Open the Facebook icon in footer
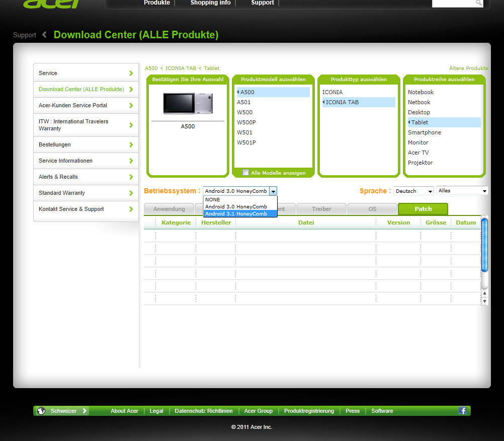 [x=463, y=411]
